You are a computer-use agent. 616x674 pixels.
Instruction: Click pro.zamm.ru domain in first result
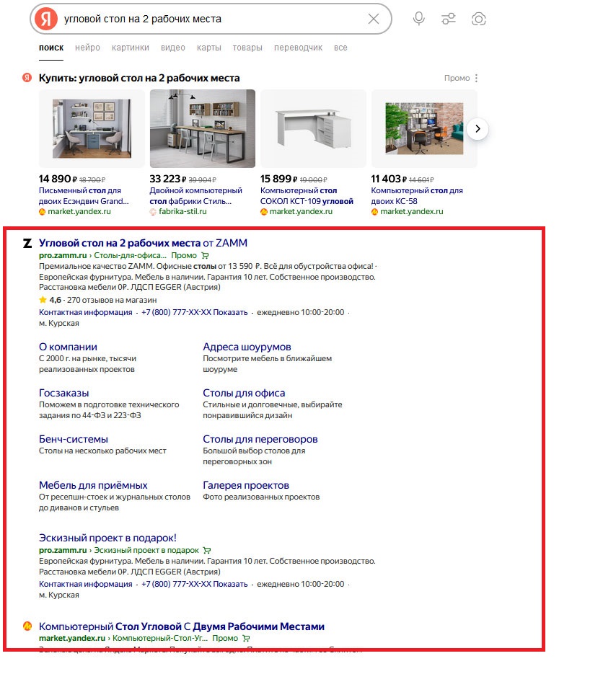pos(63,256)
